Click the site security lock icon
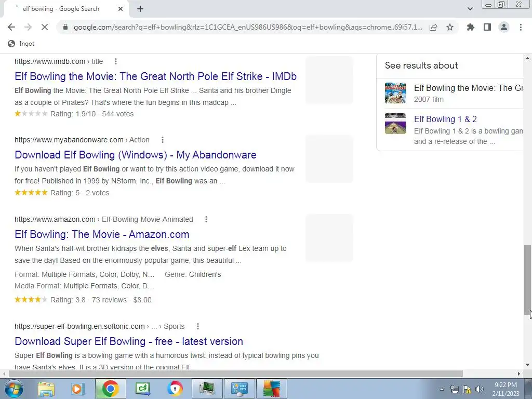 pyautogui.click(x=66, y=27)
